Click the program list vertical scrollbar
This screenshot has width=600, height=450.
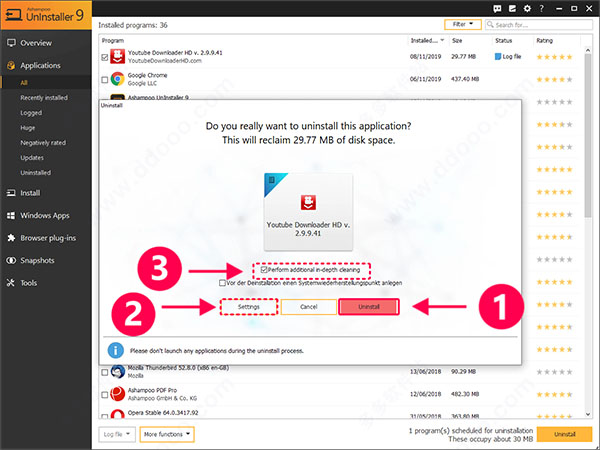(588, 134)
